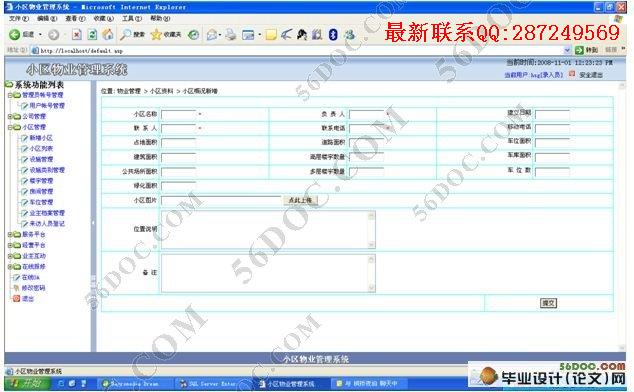Select 设施类别管理 in the sidebar
Image resolution: width=634 pixels, height=392 pixels.
47,170
